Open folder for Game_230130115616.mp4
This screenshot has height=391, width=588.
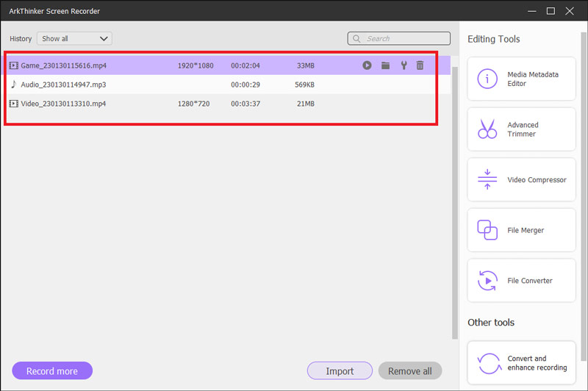[x=385, y=65]
